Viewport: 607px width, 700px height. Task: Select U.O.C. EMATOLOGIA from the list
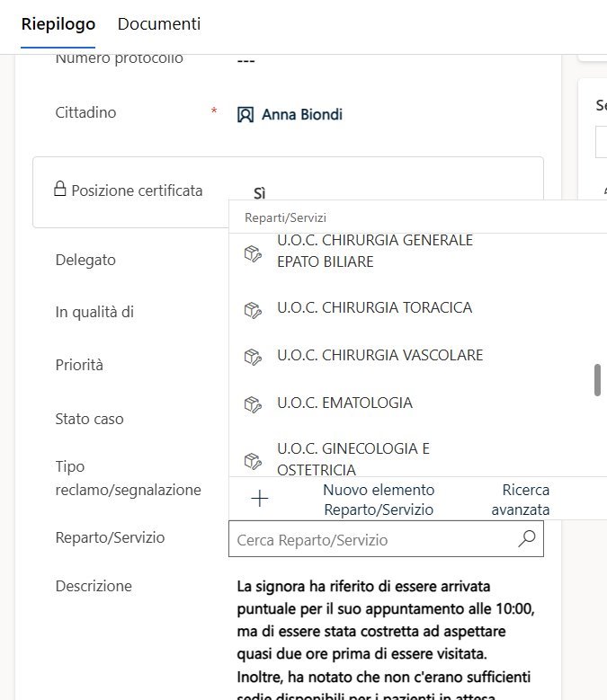tap(344, 403)
